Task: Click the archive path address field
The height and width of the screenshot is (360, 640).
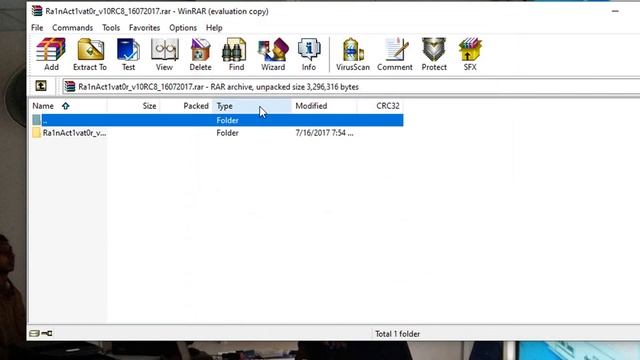Action: 351,87
